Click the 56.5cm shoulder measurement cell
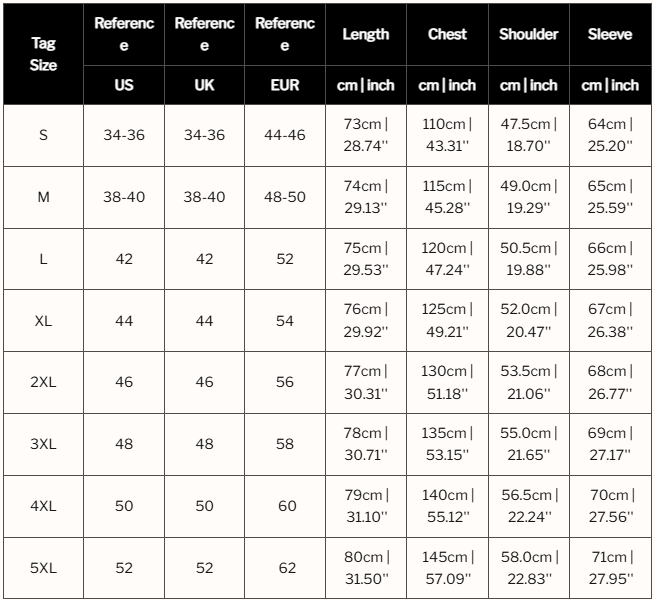Screen dimensions: 655x601 tap(528, 506)
